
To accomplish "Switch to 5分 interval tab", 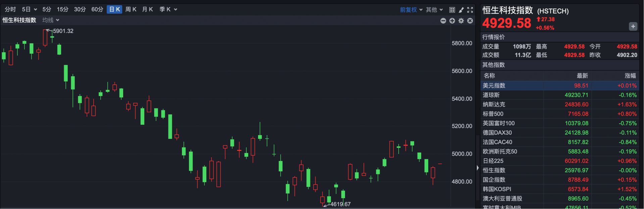I will (x=47, y=9).
